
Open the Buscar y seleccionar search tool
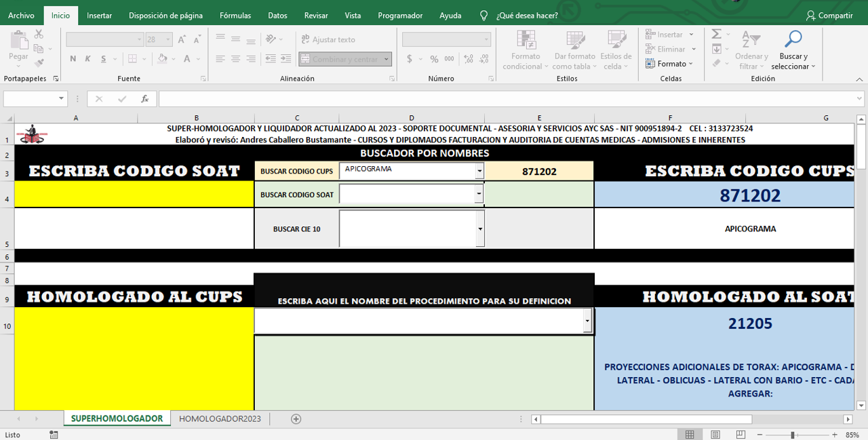click(x=792, y=46)
